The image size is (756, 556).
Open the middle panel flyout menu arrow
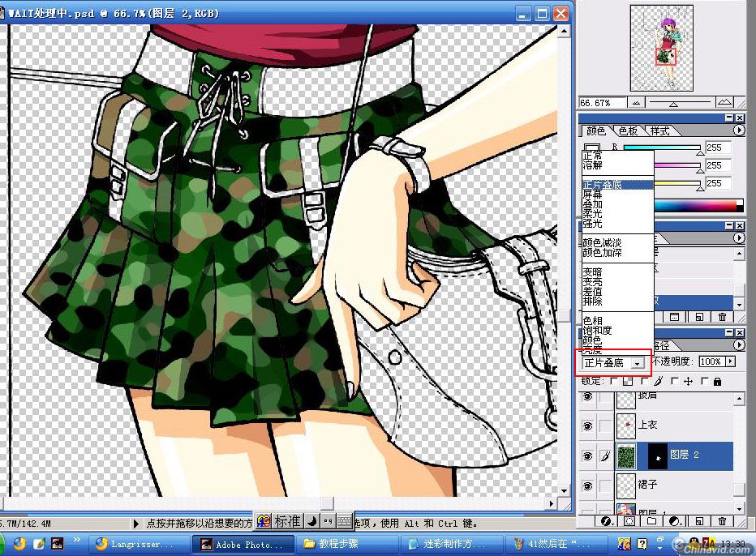[739, 238]
